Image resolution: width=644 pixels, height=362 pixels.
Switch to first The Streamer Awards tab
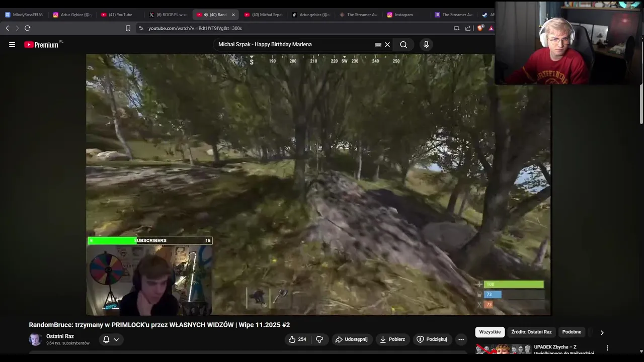point(359,15)
